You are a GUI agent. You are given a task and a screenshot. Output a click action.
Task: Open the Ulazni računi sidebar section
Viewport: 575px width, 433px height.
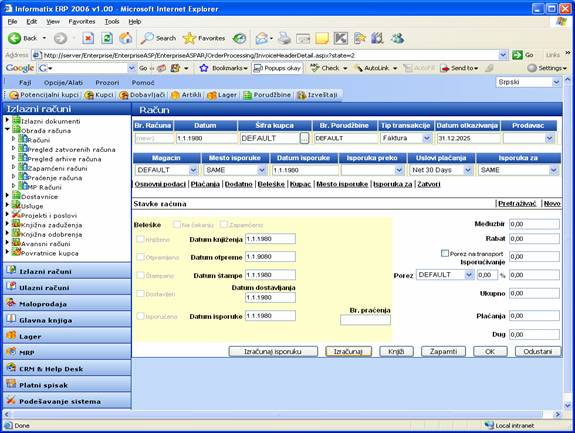(x=67, y=288)
